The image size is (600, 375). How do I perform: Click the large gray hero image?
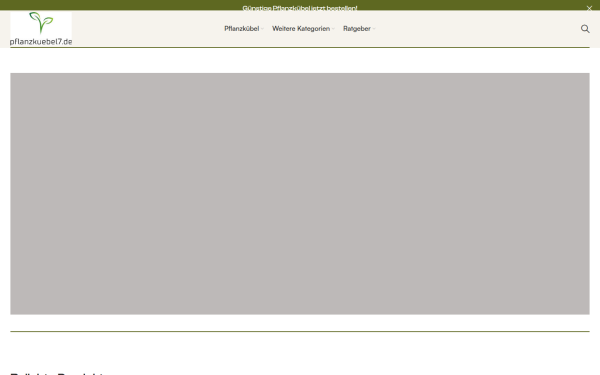click(x=300, y=194)
